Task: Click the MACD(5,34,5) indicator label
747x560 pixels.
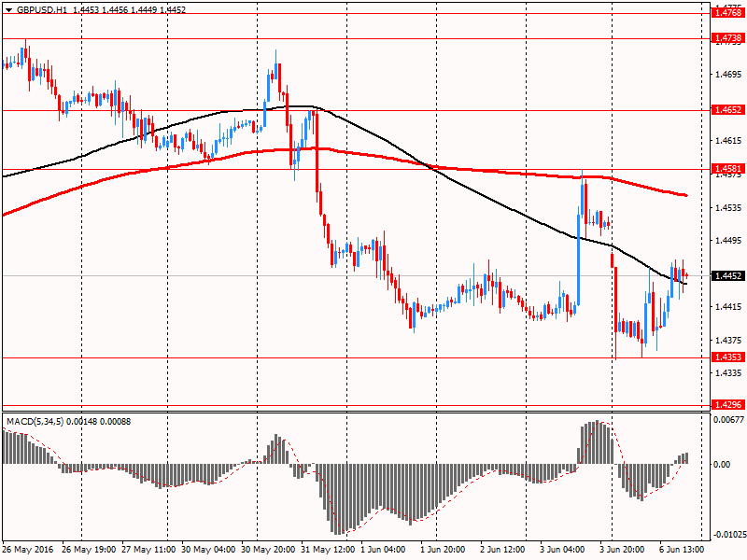Action: pos(35,422)
